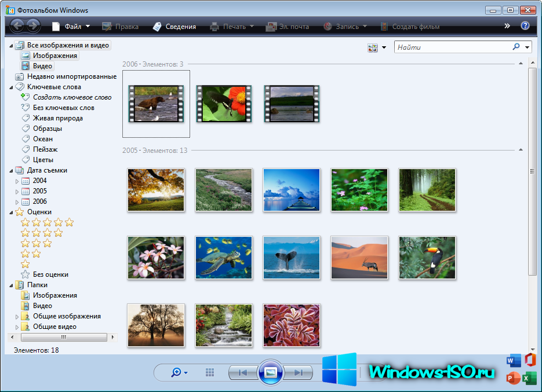Click the Эл. почта toolbar button
Image resolution: width=542 pixels, height=392 pixels.
tap(288, 26)
